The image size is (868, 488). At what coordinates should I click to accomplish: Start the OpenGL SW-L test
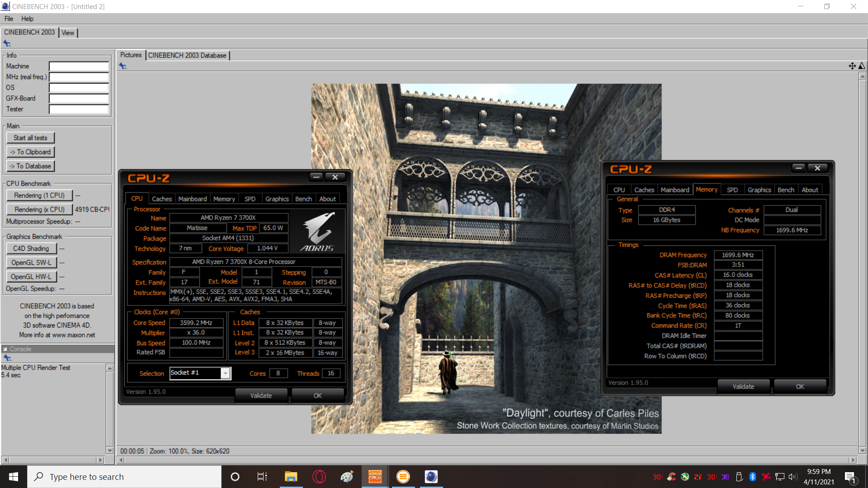[31, 263]
